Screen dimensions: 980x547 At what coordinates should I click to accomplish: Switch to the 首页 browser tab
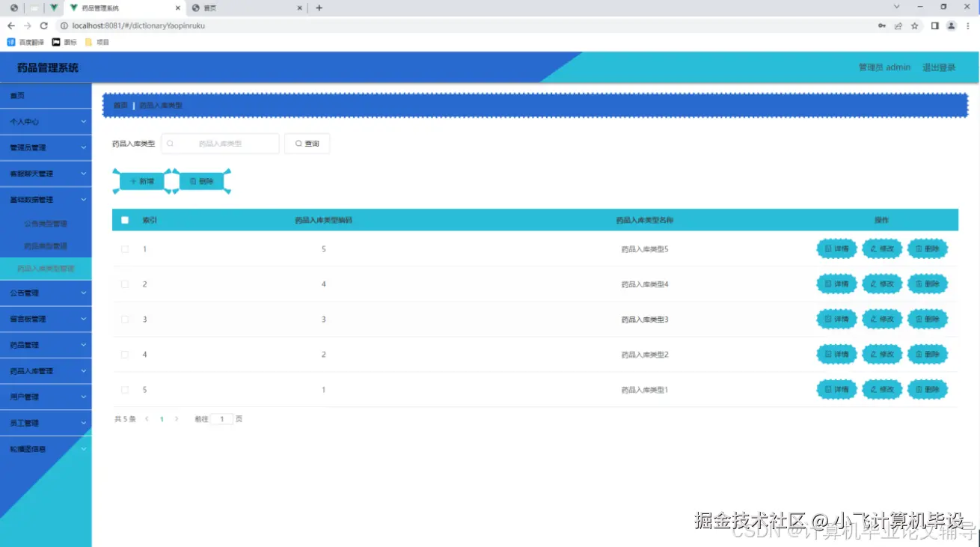point(247,7)
